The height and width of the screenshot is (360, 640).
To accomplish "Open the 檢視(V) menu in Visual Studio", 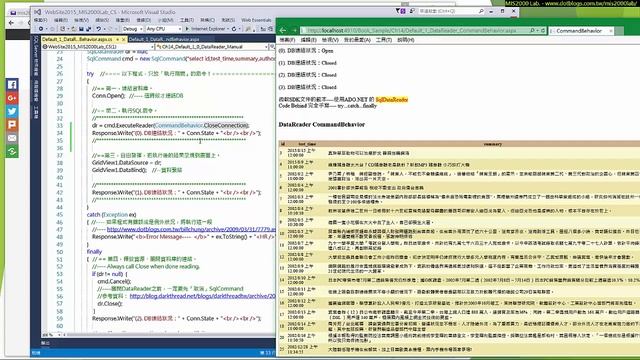I will 82,20.
